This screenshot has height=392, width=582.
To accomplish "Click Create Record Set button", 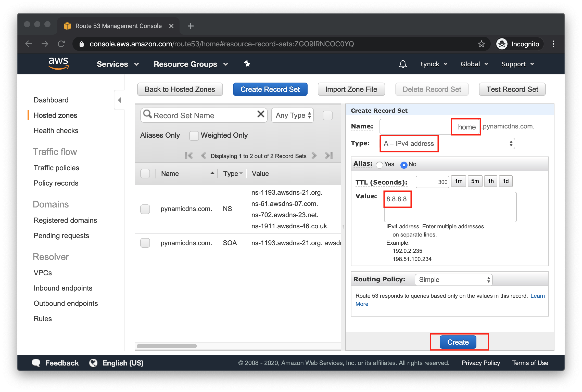I will pos(270,89).
